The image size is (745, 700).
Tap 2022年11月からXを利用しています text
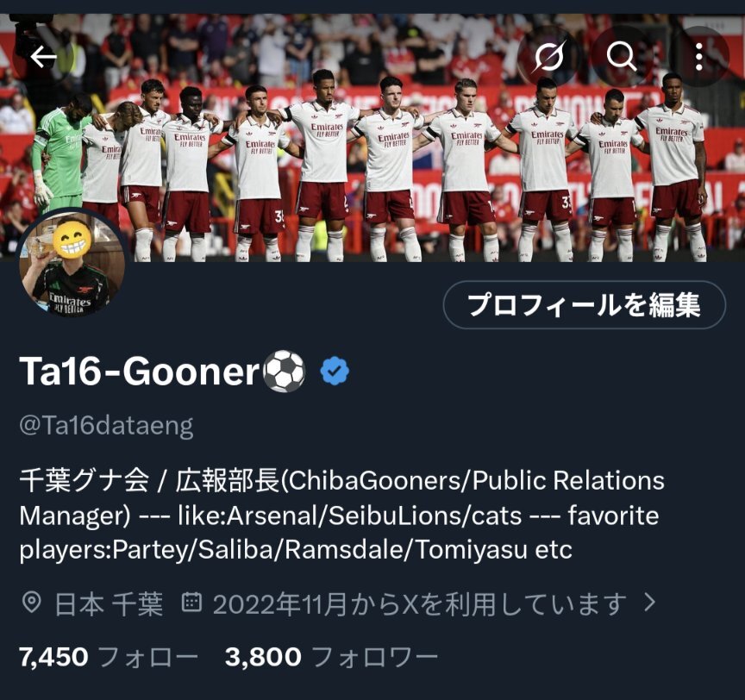pos(420,604)
